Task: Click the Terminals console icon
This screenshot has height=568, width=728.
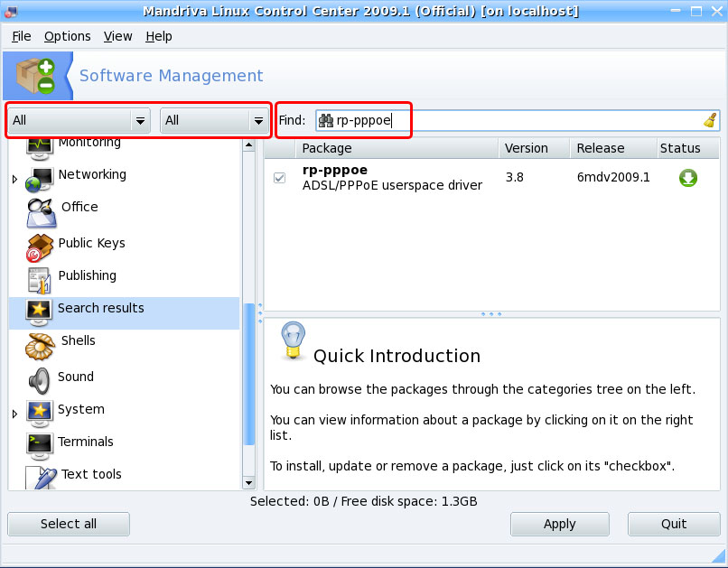Action: (39, 445)
